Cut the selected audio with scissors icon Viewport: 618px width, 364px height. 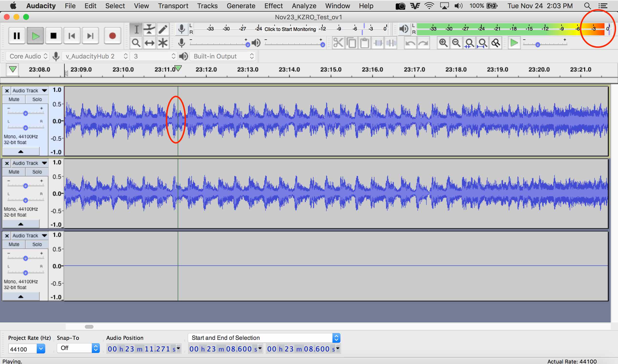[x=338, y=43]
